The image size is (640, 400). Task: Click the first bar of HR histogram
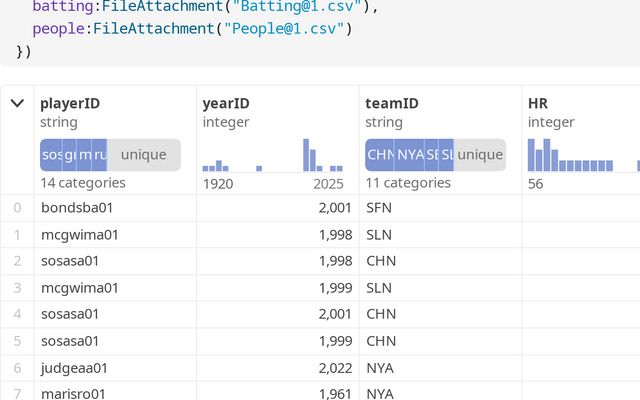pyautogui.click(x=532, y=155)
